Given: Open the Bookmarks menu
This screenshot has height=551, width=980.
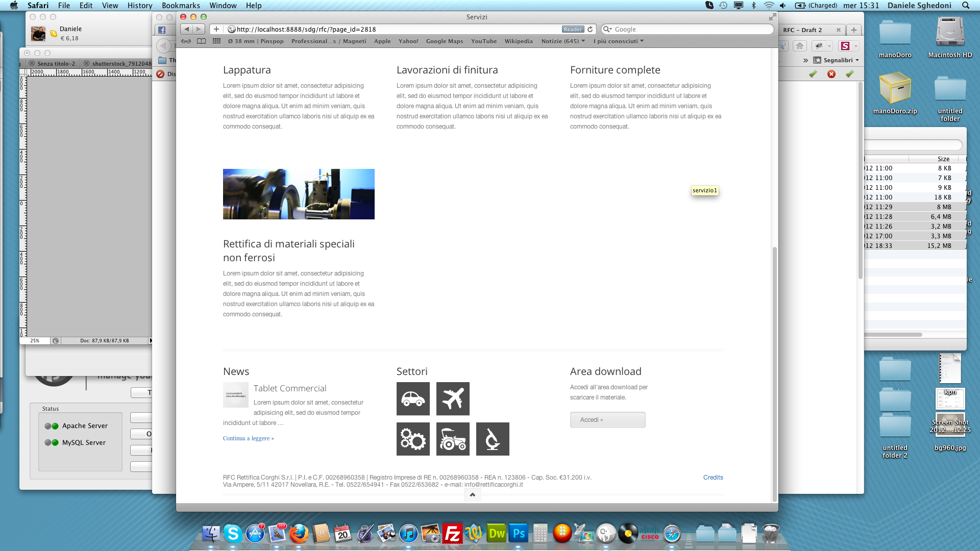Looking at the screenshot, I should point(181,5).
